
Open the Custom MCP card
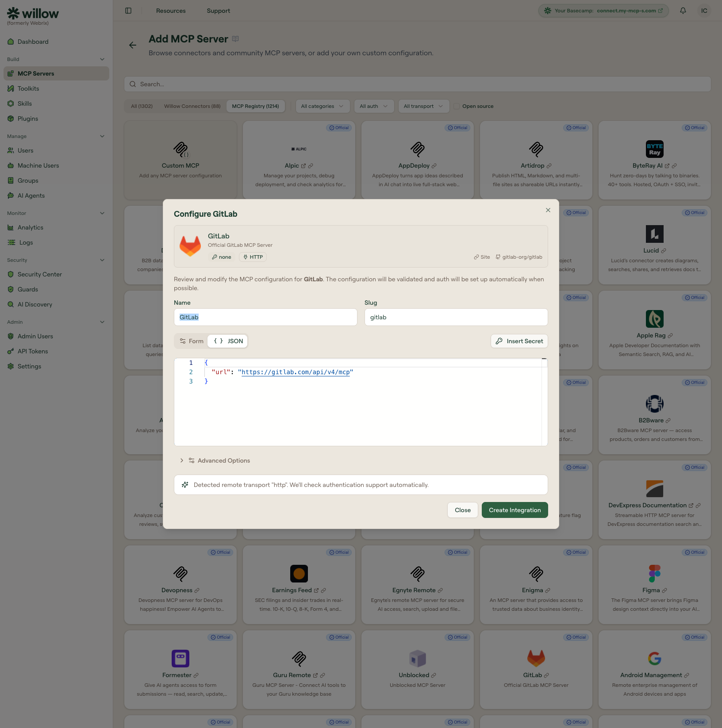[180, 160]
